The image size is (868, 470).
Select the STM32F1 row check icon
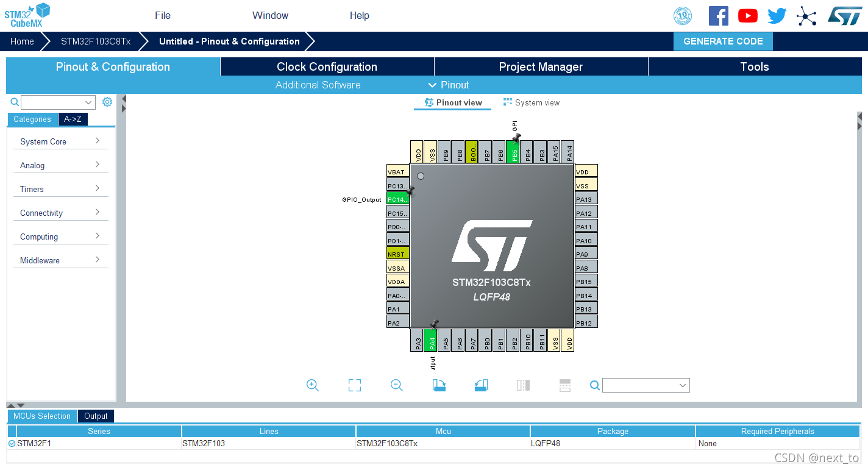coord(12,443)
